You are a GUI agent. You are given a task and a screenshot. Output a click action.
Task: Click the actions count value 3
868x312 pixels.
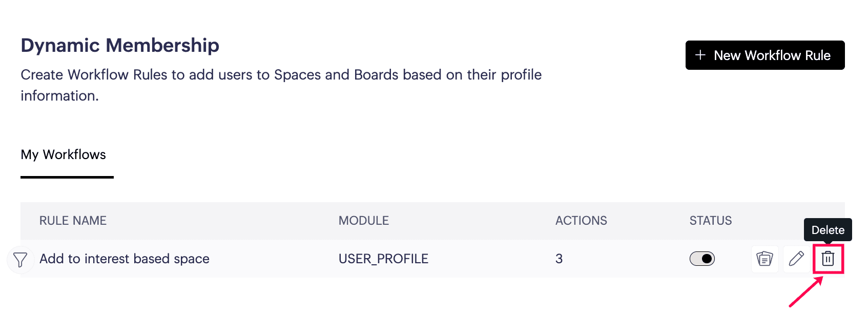pos(559,259)
